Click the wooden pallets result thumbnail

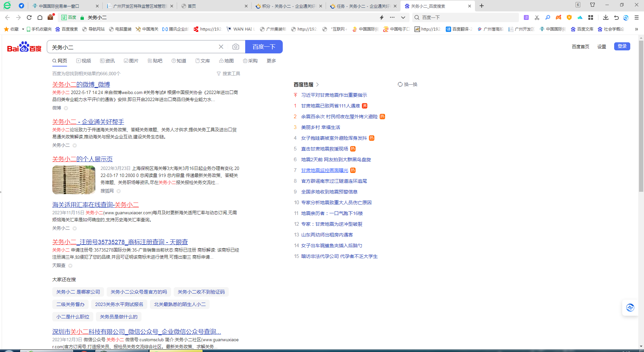coord(74,180)
